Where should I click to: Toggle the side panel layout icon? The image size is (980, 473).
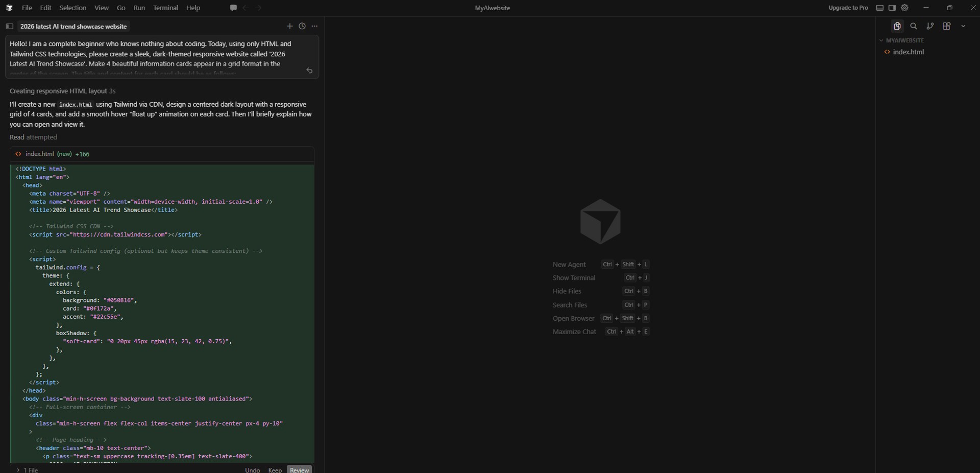(892, 8)
